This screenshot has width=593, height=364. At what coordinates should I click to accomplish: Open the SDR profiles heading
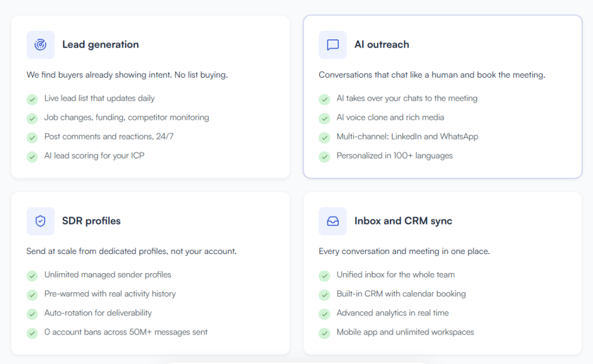[x=91, y=221]
